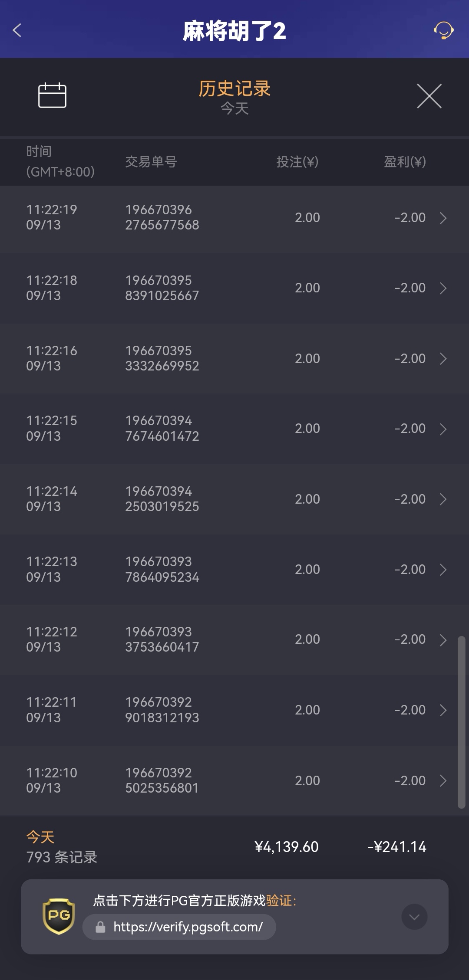Expand the PG verification banner chevron
Image resolution: width=469 pixels, height=980 pixels.
414,916
